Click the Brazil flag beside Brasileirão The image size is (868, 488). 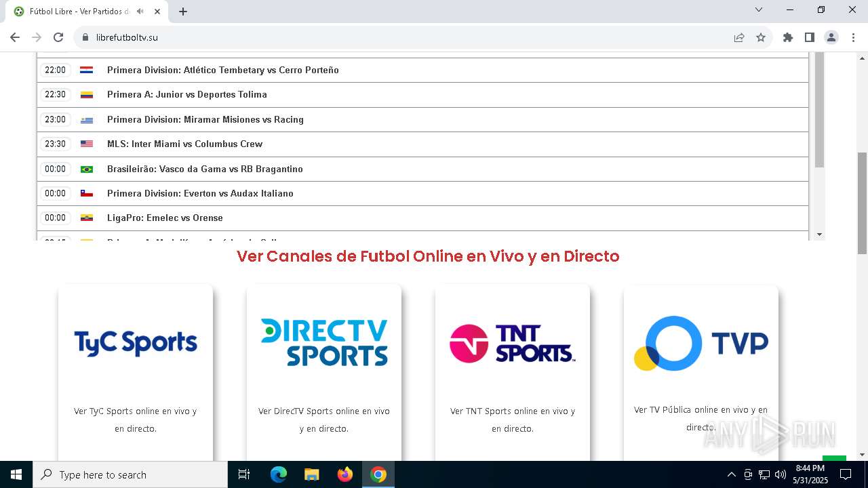coord(87,169)
